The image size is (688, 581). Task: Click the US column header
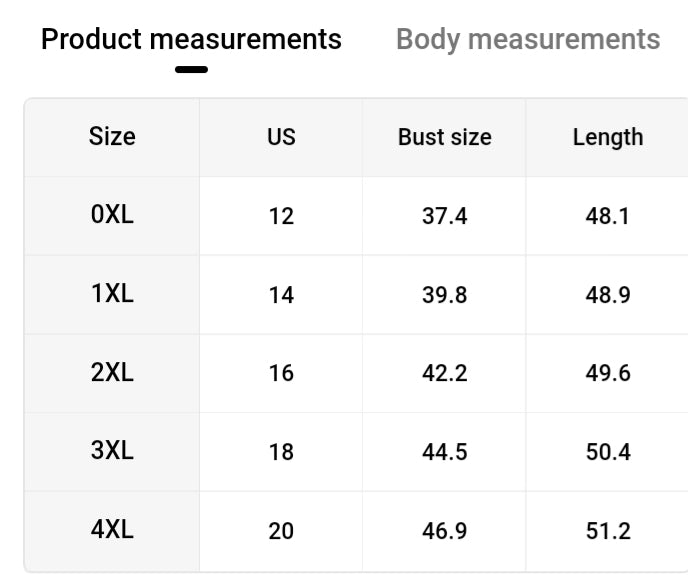(281, 137)
